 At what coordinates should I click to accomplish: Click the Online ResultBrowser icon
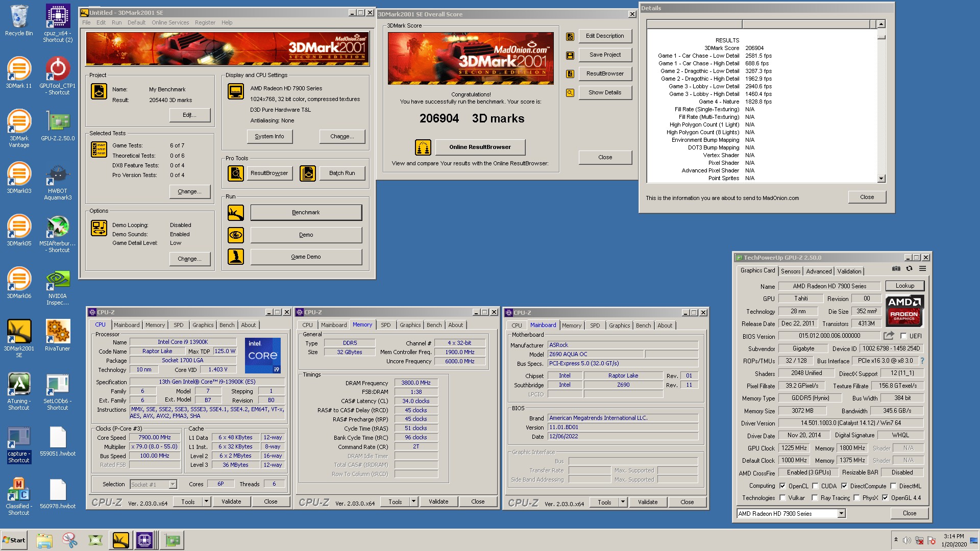423,147
